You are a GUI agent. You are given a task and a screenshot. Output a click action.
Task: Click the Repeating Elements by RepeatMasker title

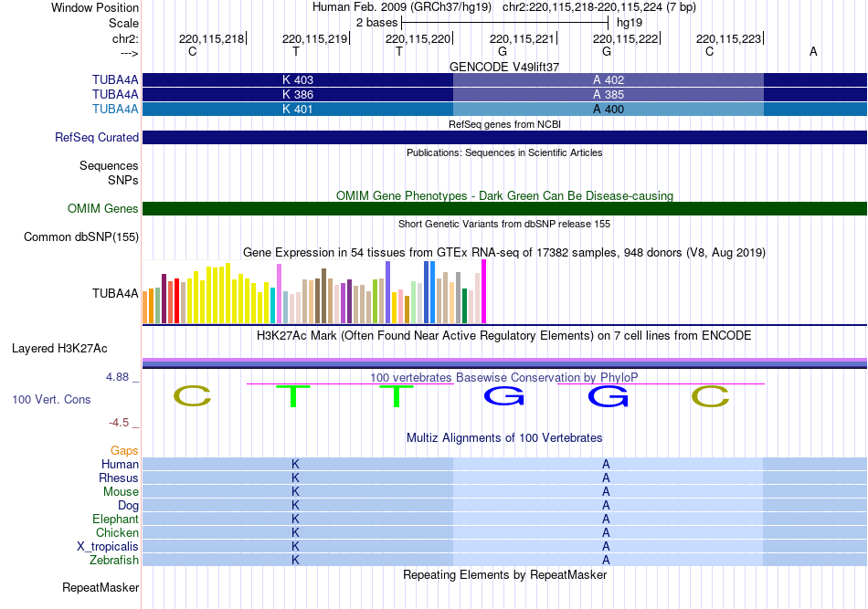click(x=504, y=574)
